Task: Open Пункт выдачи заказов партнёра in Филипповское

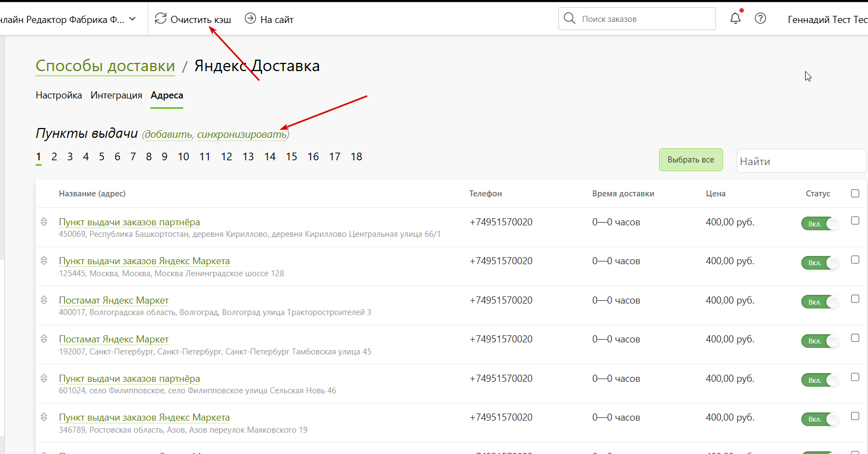Action: point(129,379)
